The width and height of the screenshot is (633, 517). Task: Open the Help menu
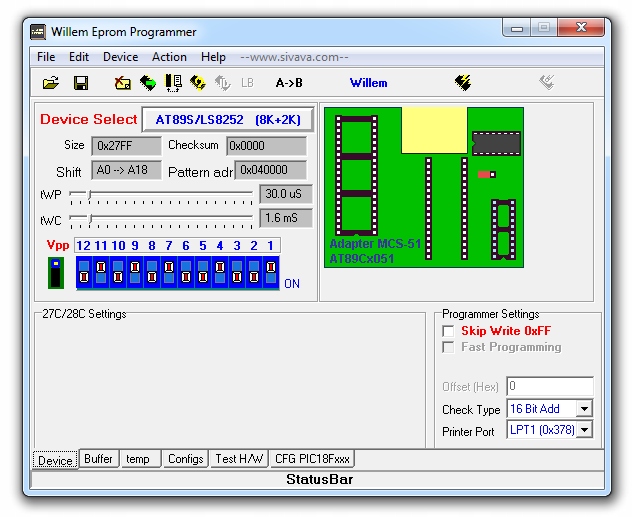coord(213,57)
